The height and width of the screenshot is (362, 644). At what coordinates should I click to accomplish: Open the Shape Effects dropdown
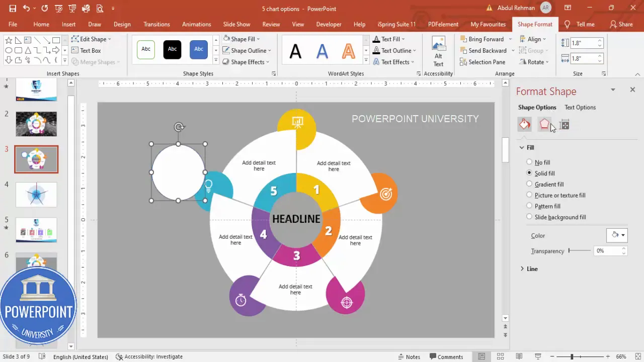246,62
